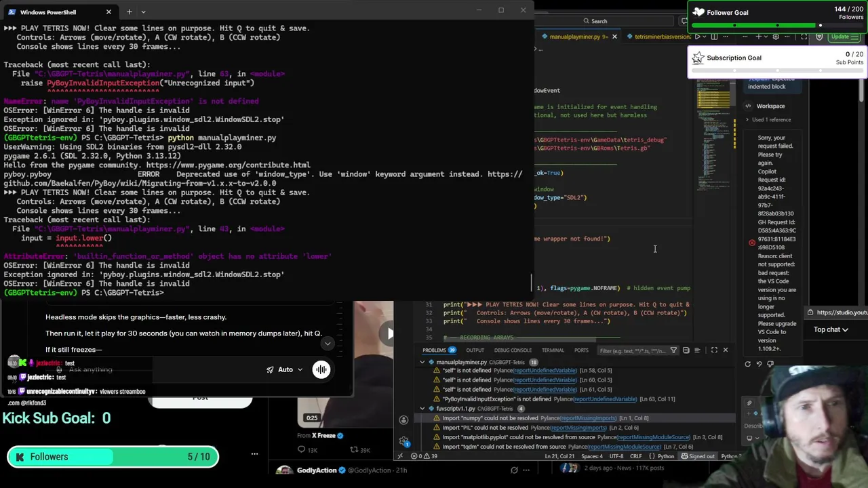Click the Signed out Copilot status item
Screen dimensions: 868x488
pyautogui.click(x=698, y=456)
